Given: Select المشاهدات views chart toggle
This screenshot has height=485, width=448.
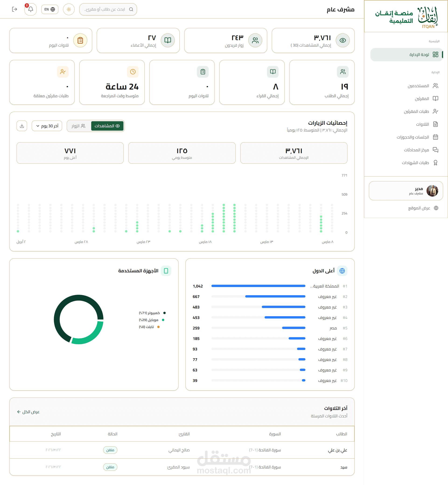Looking at the screenshot, I should 107,126.
